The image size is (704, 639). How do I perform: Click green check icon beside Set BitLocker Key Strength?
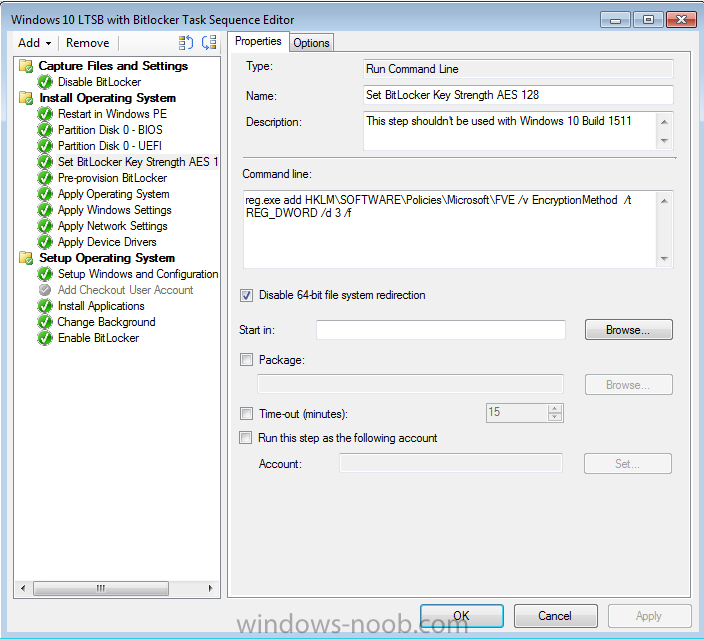coord(45,162)
